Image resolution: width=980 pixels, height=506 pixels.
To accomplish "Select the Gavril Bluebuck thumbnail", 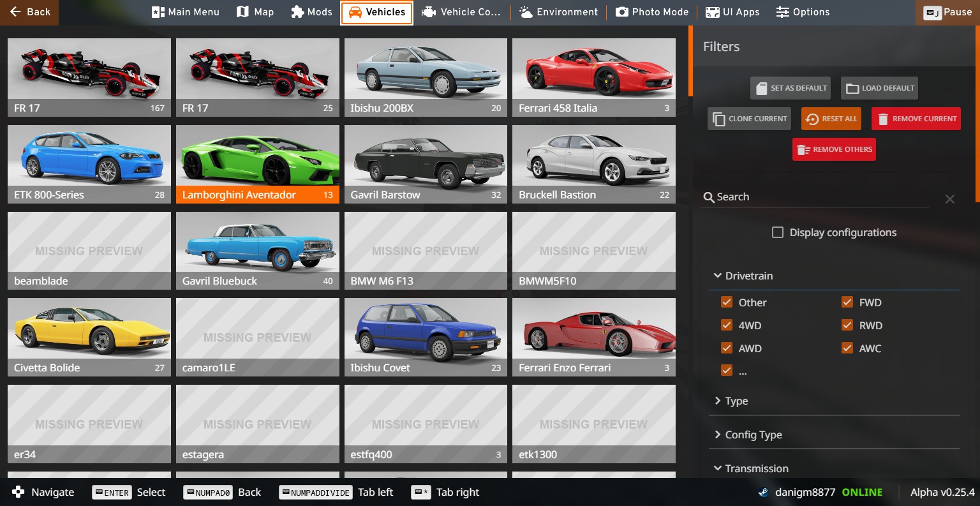I will click(258, 251).
